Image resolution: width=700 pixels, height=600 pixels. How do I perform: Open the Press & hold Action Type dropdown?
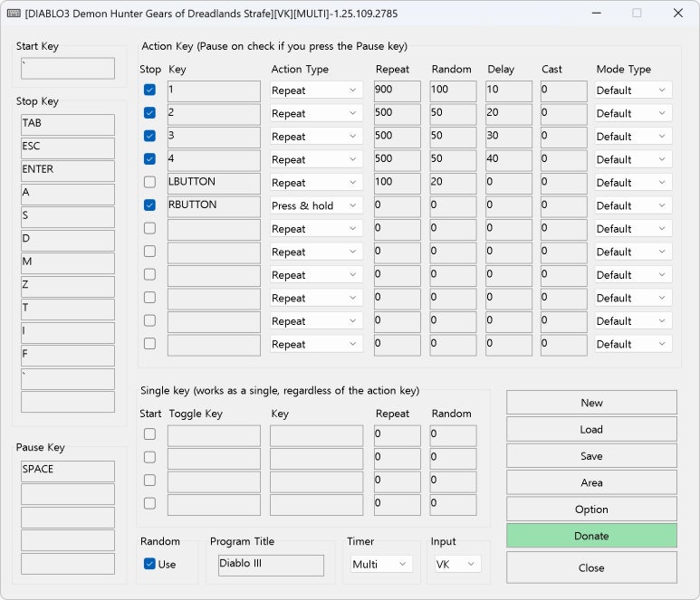tap(316, 205)
